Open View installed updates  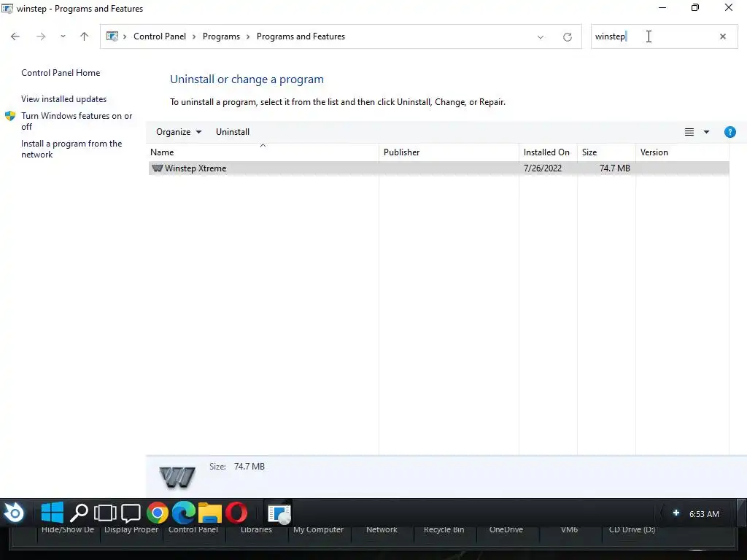point(64,99)
